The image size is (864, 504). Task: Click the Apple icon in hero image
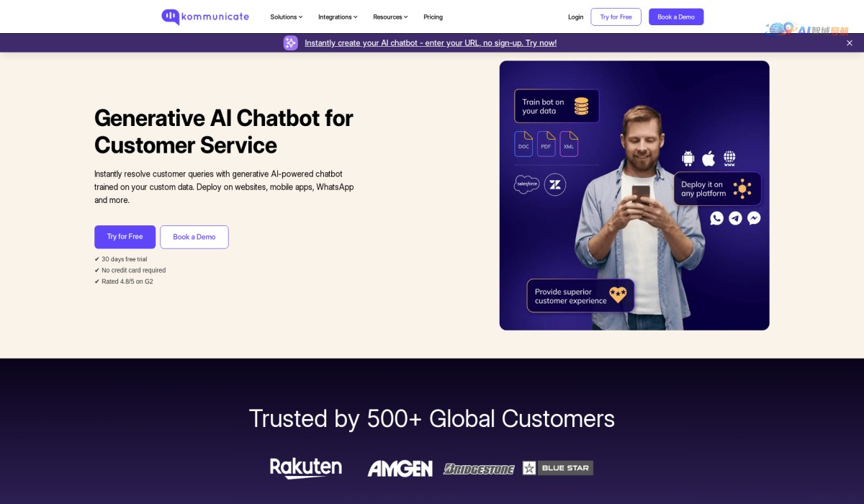[708, 158]
